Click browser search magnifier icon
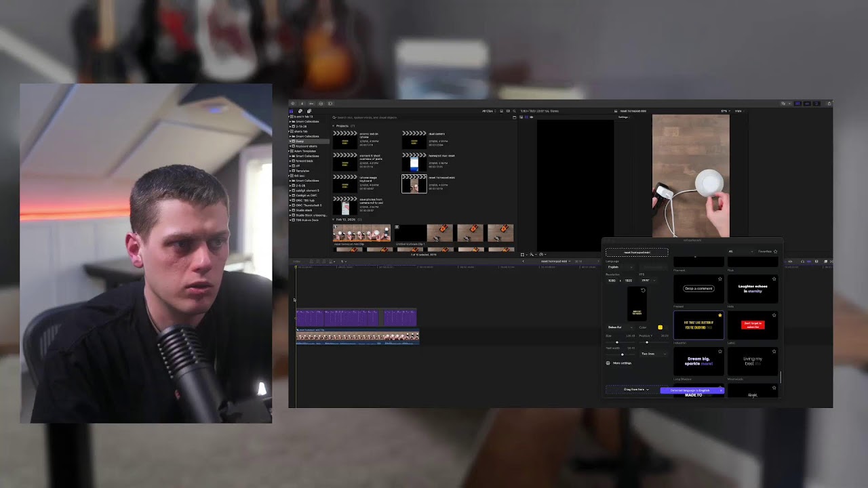The width and height of the screenshot is (868, 488). [515, 111]
